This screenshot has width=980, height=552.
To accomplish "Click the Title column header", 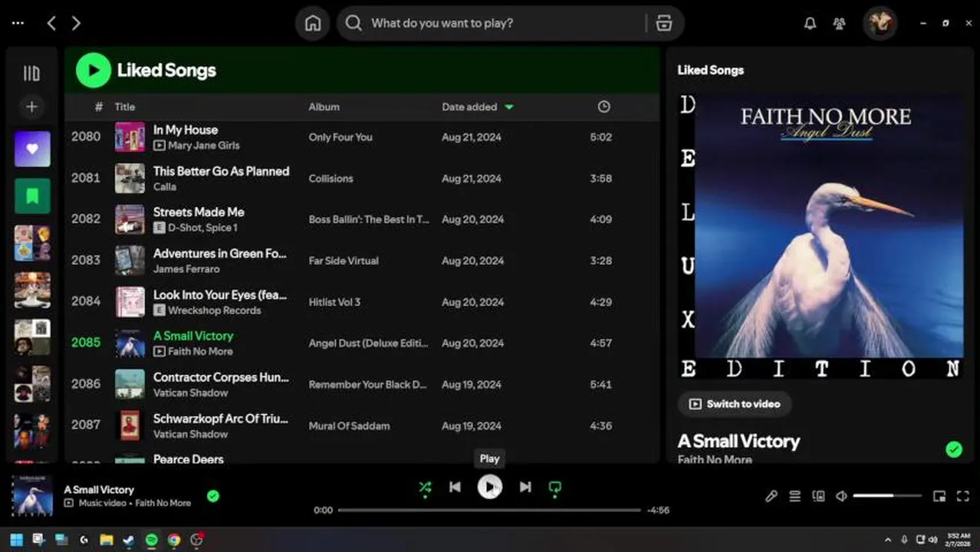I will 125,107.
